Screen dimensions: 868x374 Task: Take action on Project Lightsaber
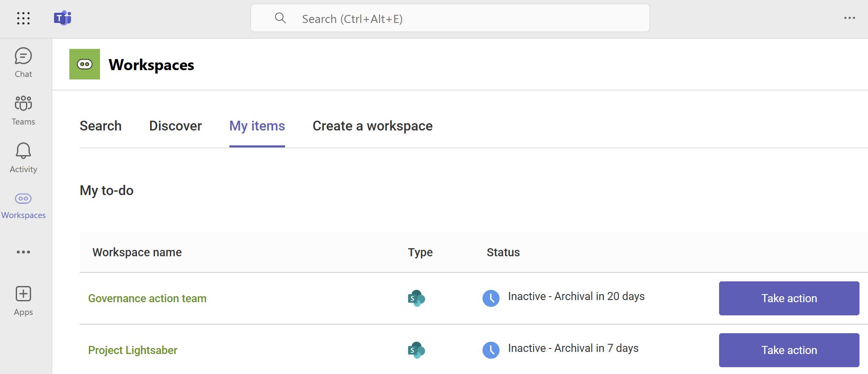pyautogui.click(x=789, y=350)
